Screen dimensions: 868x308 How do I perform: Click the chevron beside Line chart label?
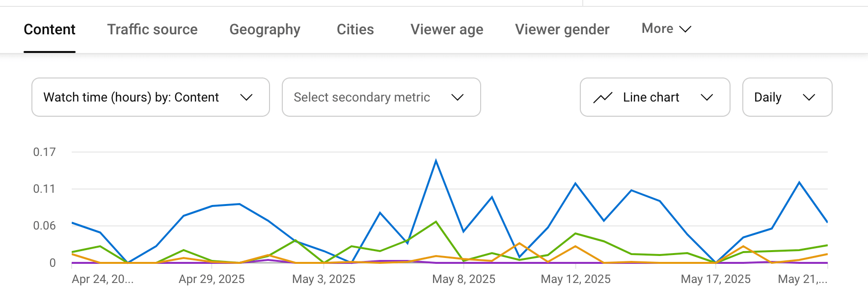(x=707, y=97)
